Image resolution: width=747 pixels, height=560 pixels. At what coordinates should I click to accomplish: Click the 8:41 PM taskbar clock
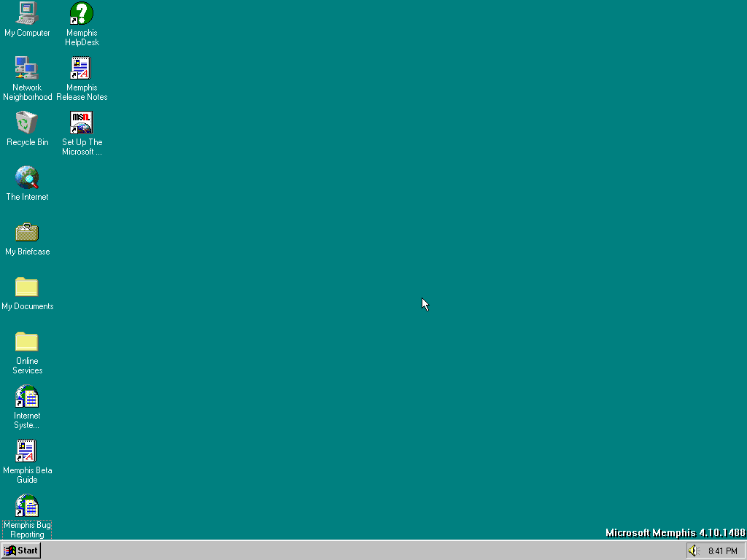coord(723,551)
